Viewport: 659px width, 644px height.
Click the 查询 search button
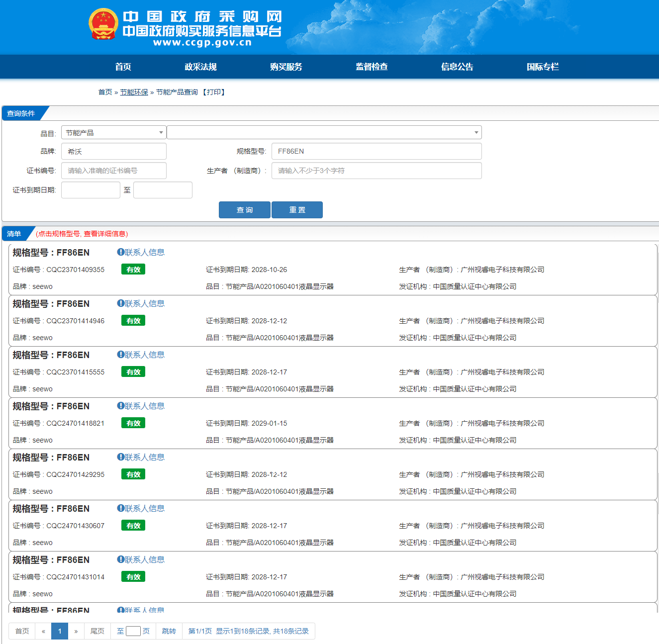[x=245, y=210]
